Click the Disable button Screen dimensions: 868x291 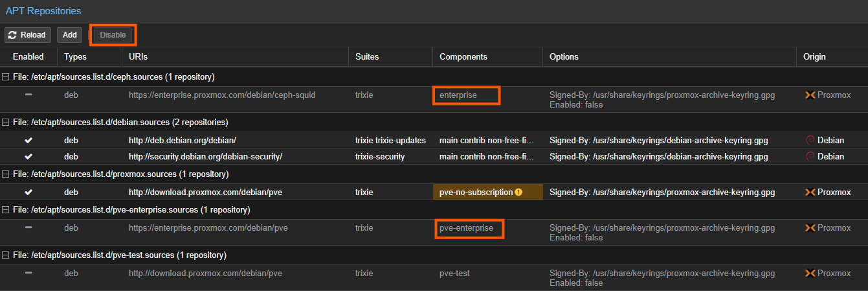(113, 35)
